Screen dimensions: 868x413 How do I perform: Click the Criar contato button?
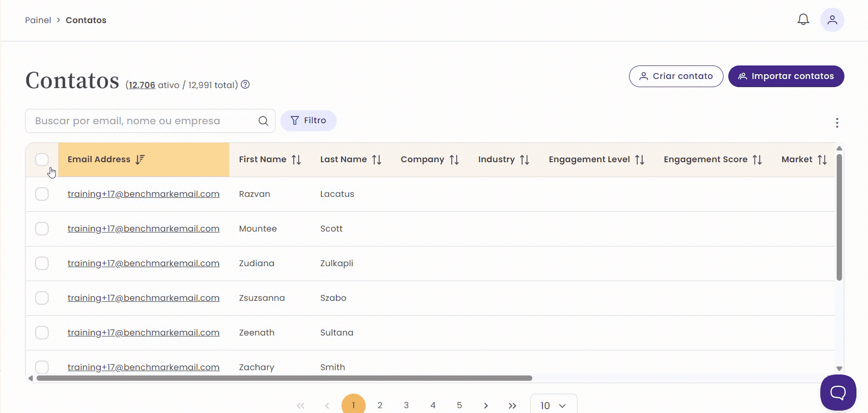coord(676,76)
